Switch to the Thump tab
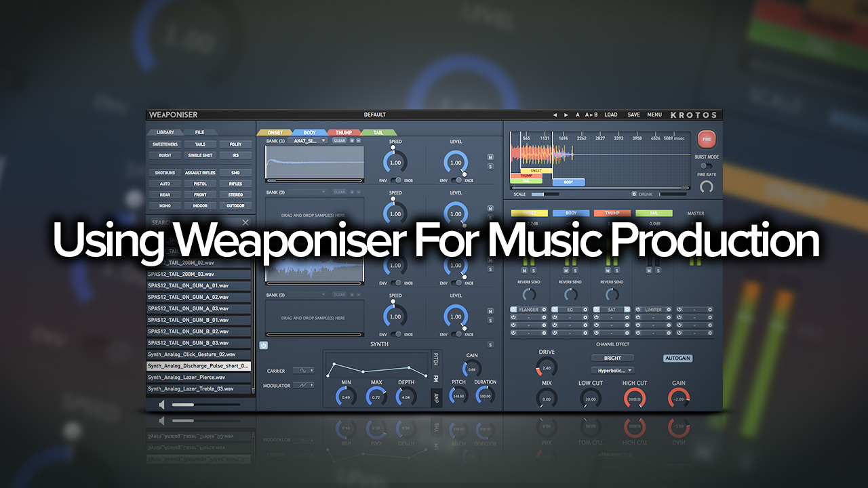The height and width of the screenshot is (488, 868). (x=344, y=132)
